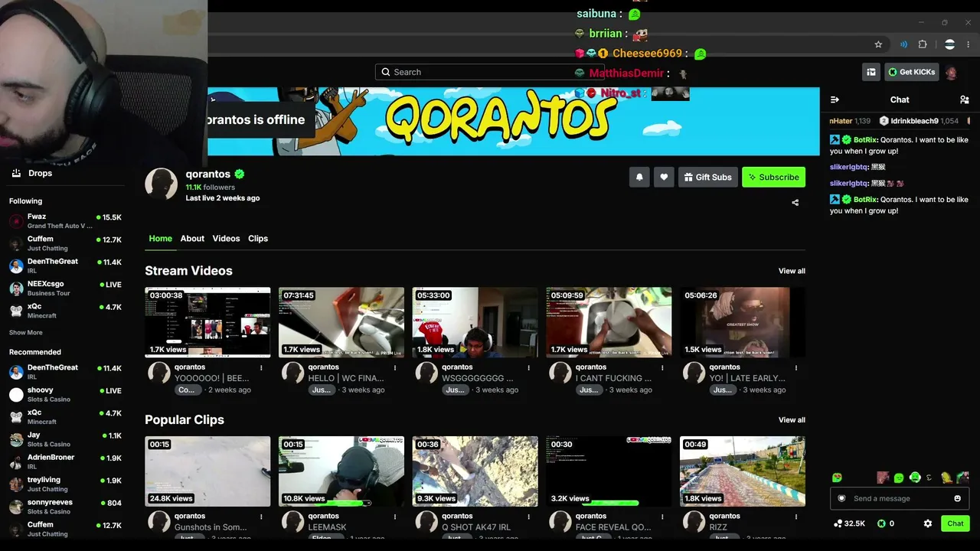Switch to the About tab
The image size is (980, 551).
pyautogui.click(x=192, y=239)
